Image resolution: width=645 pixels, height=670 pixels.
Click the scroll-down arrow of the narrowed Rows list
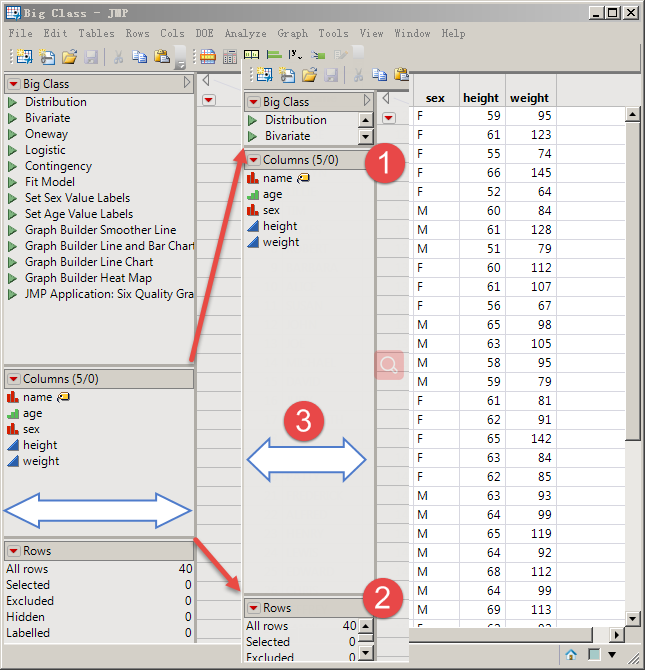[x=365, y=652]
